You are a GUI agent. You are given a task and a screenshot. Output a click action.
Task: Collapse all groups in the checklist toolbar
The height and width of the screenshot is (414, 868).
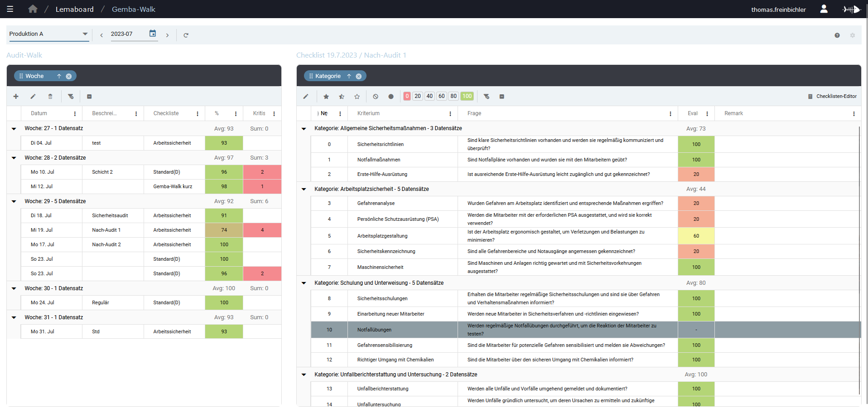pyautogui.click(x=502, y=97)
